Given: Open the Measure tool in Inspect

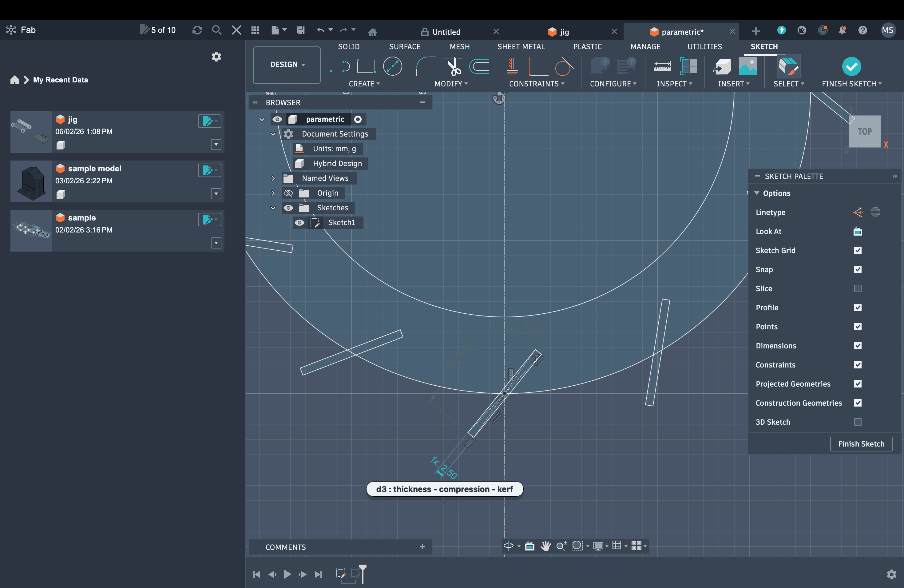Looking at the screenshot, I should coord(662,67).
